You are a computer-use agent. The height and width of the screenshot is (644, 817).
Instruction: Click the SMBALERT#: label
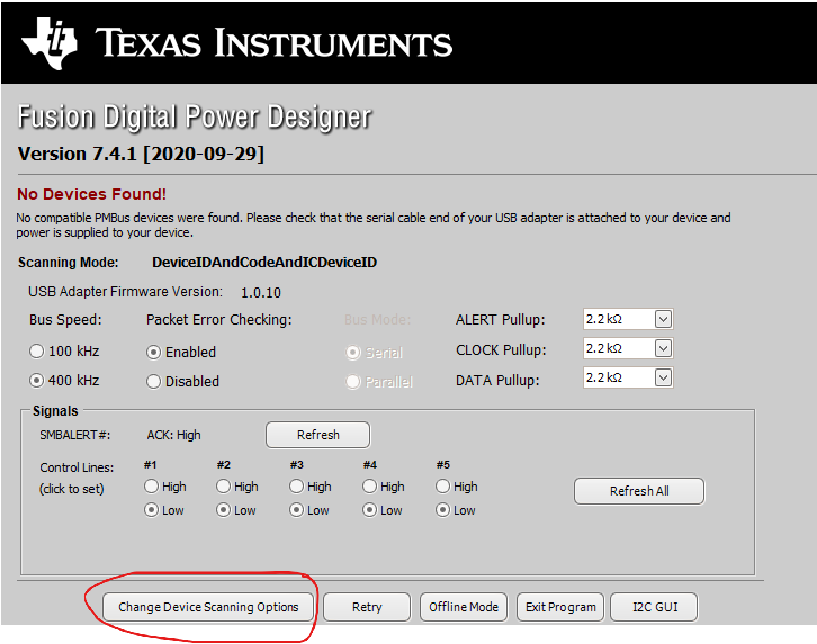click(75, 435)
